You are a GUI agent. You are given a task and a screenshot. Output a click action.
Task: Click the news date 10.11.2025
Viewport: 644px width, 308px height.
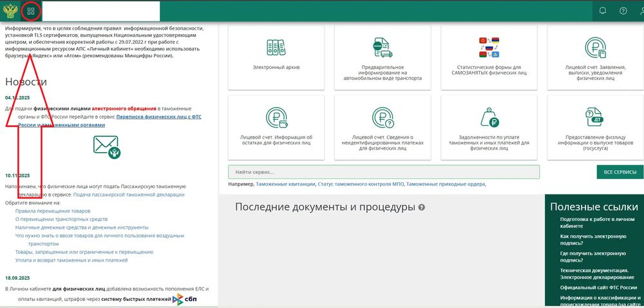pyautogui.click(x=17, y=175)
